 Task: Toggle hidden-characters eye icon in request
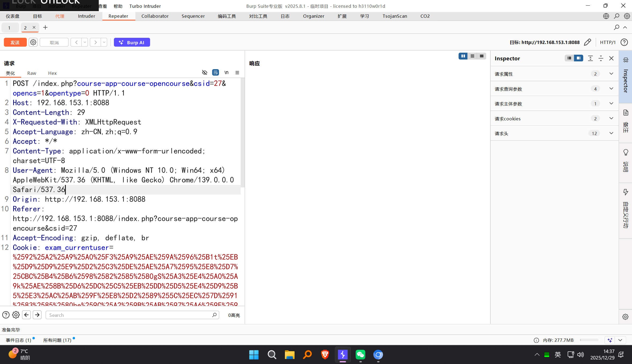pyautogui.click(x=205, y=73)
